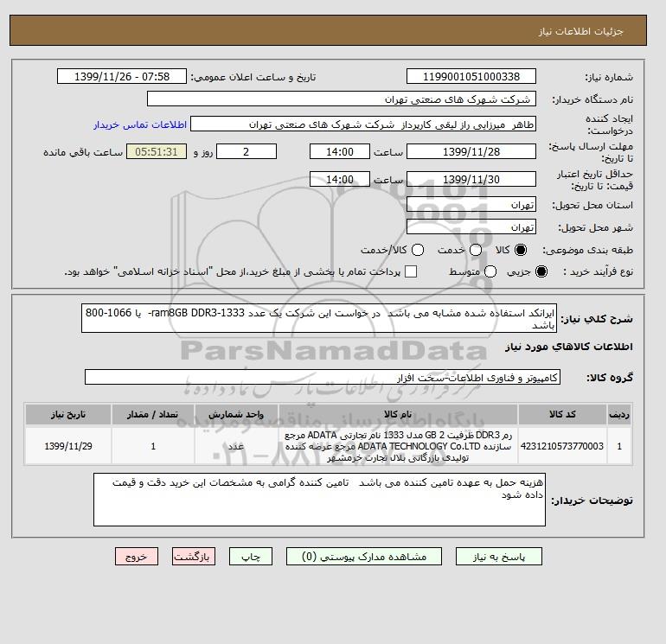The width and height of the screenshot is (666, 644).
Task: Select the متوسط purchase type radio
Action: point(490,271)
